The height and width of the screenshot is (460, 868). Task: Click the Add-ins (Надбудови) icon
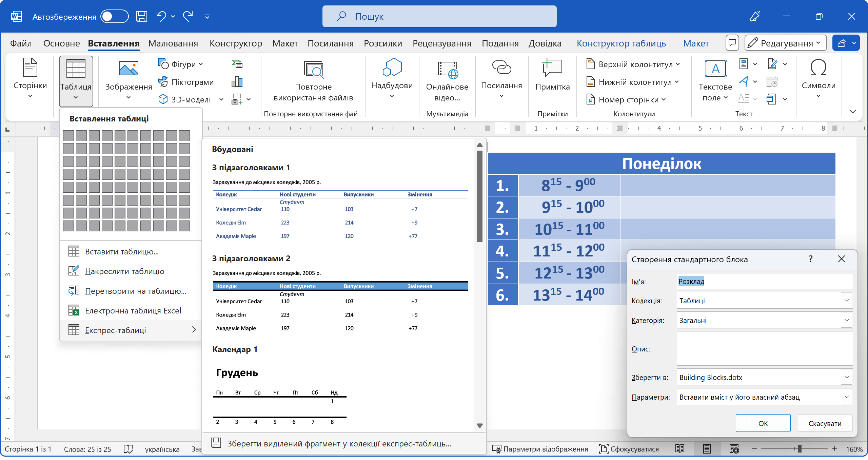coord(392,67)
